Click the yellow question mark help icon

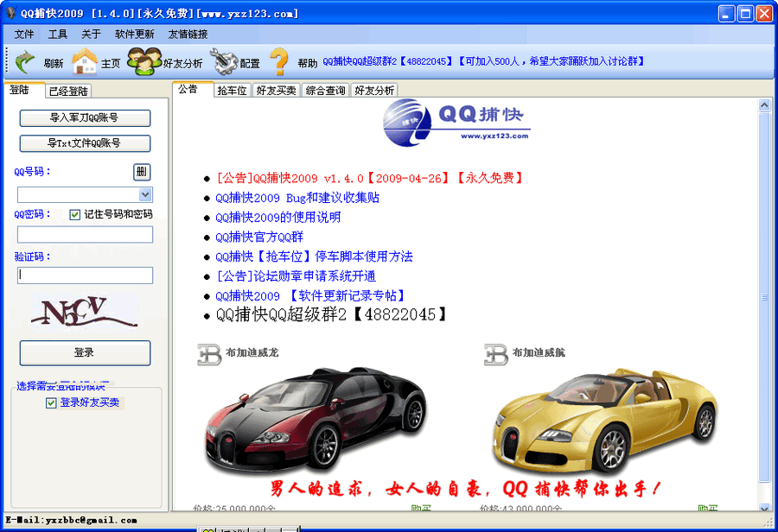279,62
